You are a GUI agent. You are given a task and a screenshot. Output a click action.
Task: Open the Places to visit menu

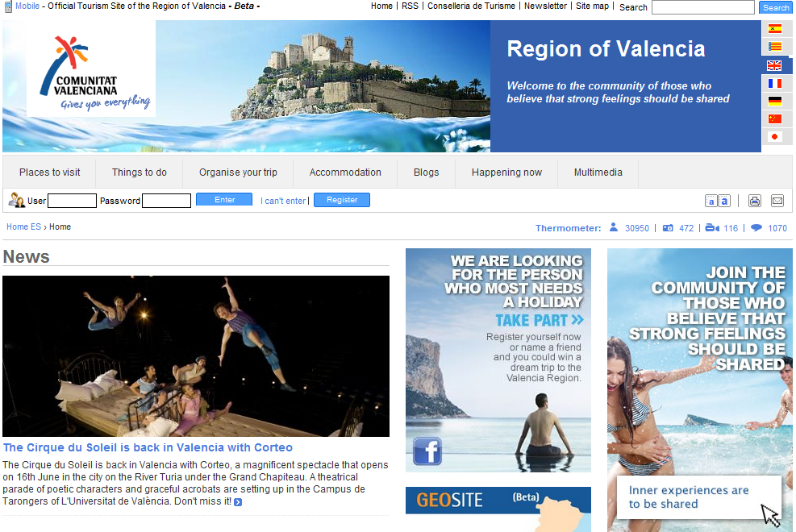pos(50,172)
